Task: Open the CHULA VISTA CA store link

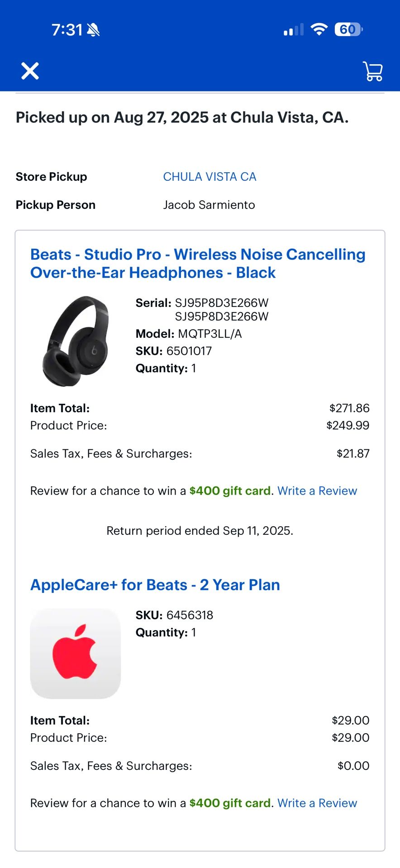Action: tap(210, 176)
